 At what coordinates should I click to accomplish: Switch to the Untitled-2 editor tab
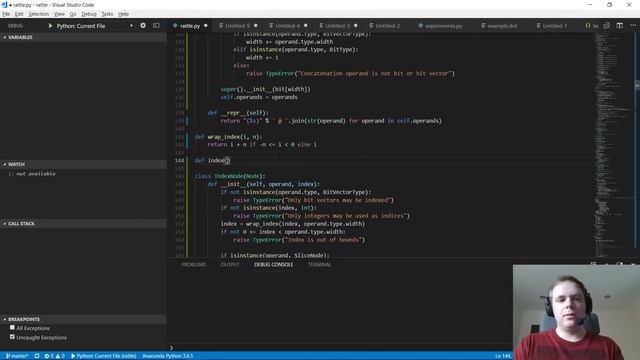point(387,26)
